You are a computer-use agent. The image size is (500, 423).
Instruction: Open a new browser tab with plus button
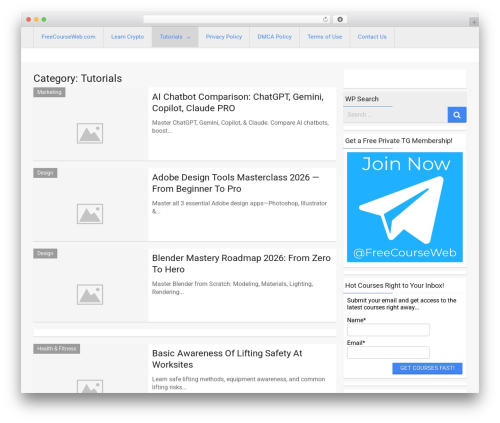(x=474, y=22)
